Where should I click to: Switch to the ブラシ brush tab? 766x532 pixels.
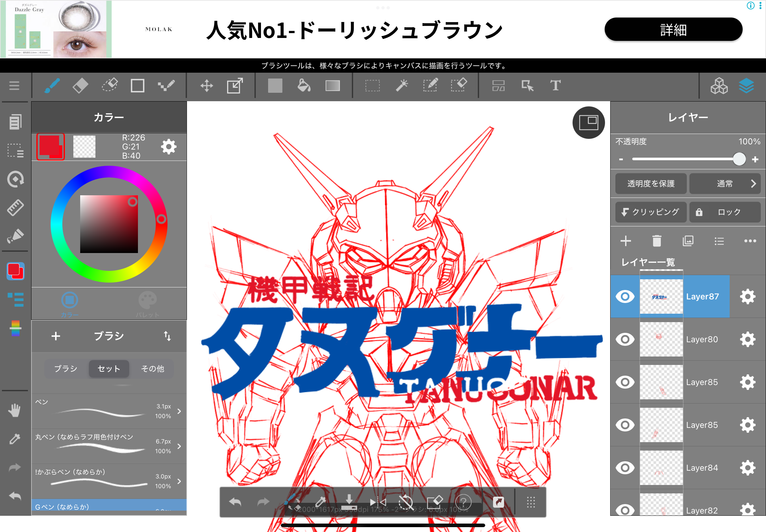click(66, 369)
